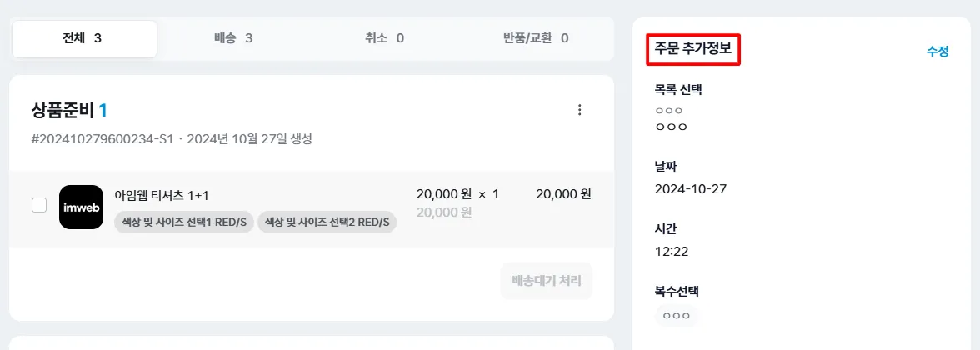980x350 pixels.
Task: Open the 배송 tab
Action: [x=233, y=38]
